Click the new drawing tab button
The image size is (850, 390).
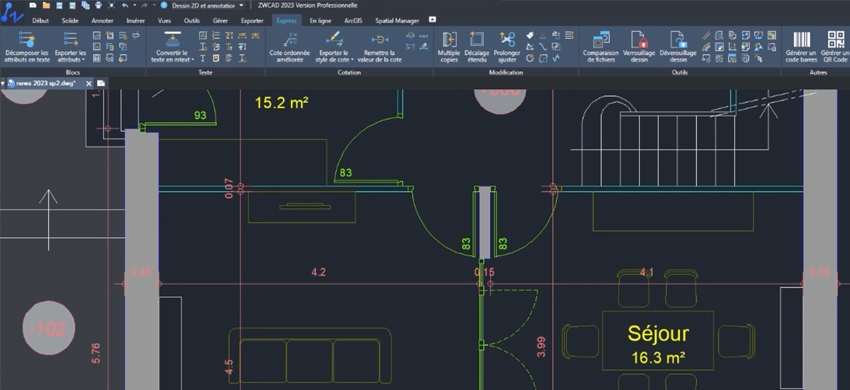click(x=101, y=84)
